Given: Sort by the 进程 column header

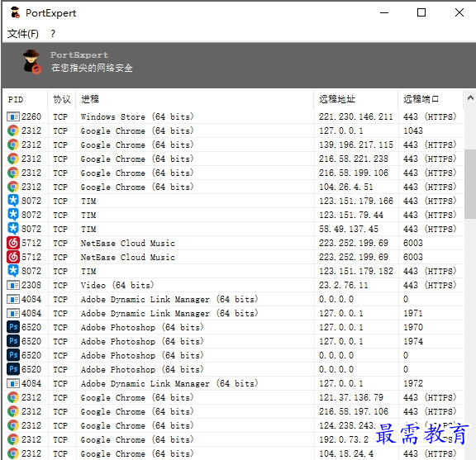Looking at the screenshot, I should [x=194, y=99].
